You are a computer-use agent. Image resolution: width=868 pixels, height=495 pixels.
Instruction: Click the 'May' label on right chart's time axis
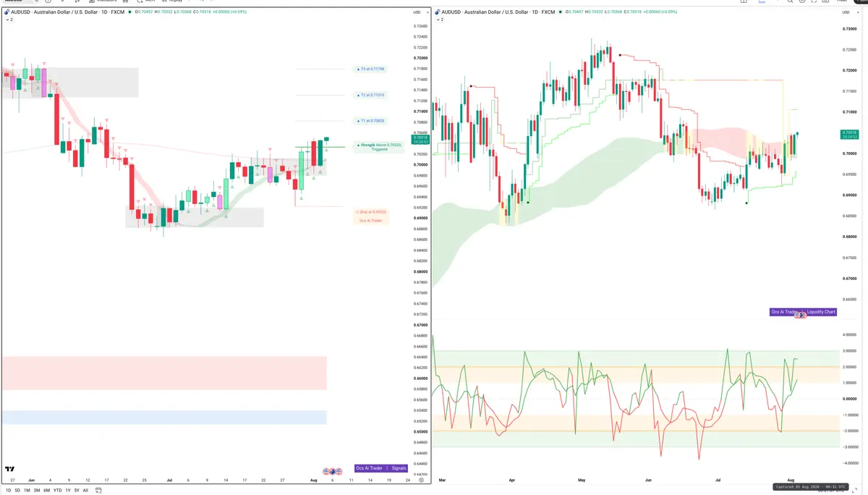point(581,480)
